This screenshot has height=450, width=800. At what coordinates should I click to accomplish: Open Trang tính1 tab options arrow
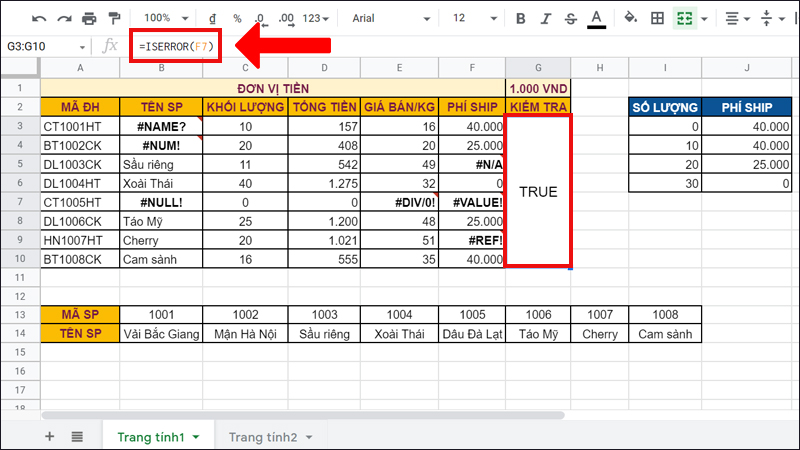point(196,437)
